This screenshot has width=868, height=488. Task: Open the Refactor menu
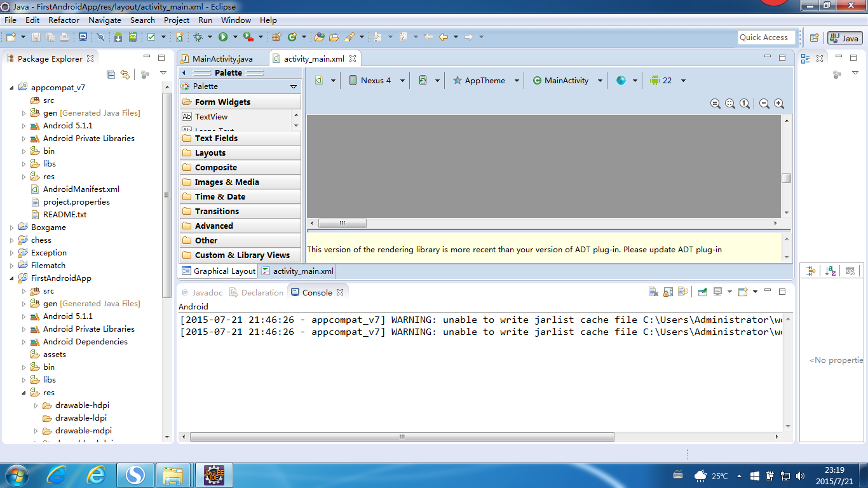64,20
